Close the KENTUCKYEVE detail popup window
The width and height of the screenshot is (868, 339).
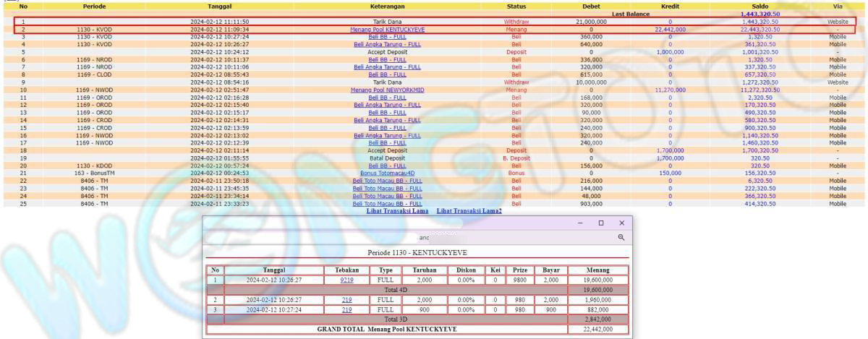[x=621, y=223]
